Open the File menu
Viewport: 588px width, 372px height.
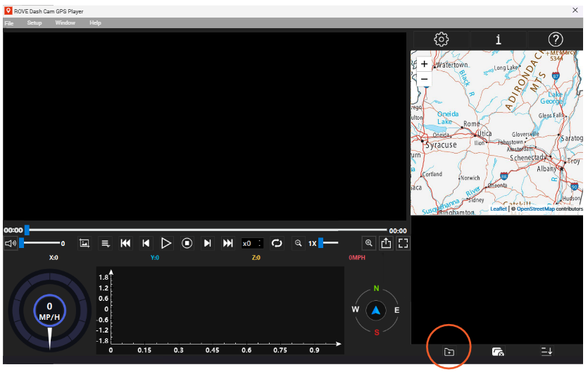click(x=9, y=23)
